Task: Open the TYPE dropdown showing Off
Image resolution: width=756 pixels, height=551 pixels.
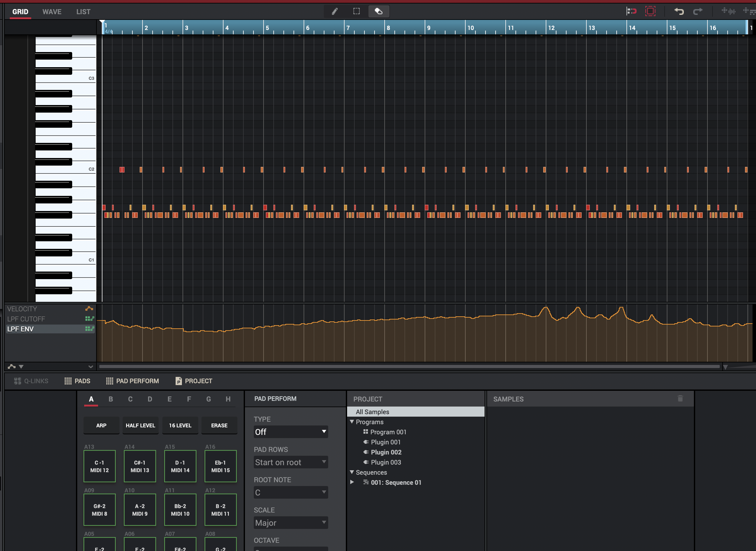Action: coord(290,432)
